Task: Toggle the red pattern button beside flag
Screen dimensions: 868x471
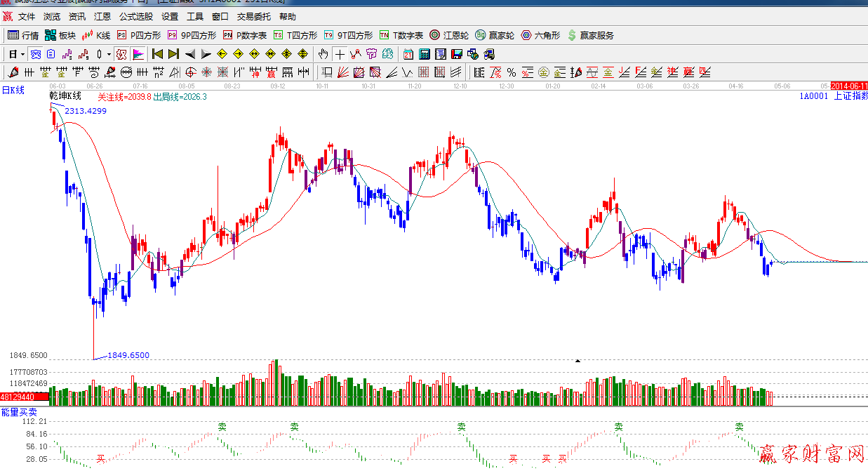Action: (121, 54)
